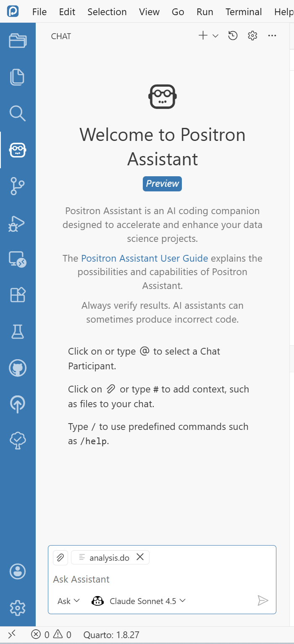Open the Extensions view icon
The width and height of the screenshot is (294, 644).
[x=18, y=295]
